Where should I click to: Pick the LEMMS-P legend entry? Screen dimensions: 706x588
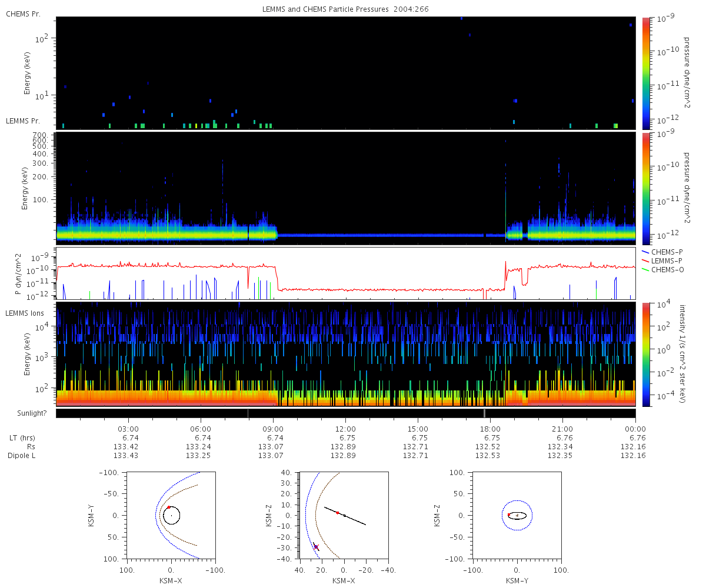click(661, 260)
